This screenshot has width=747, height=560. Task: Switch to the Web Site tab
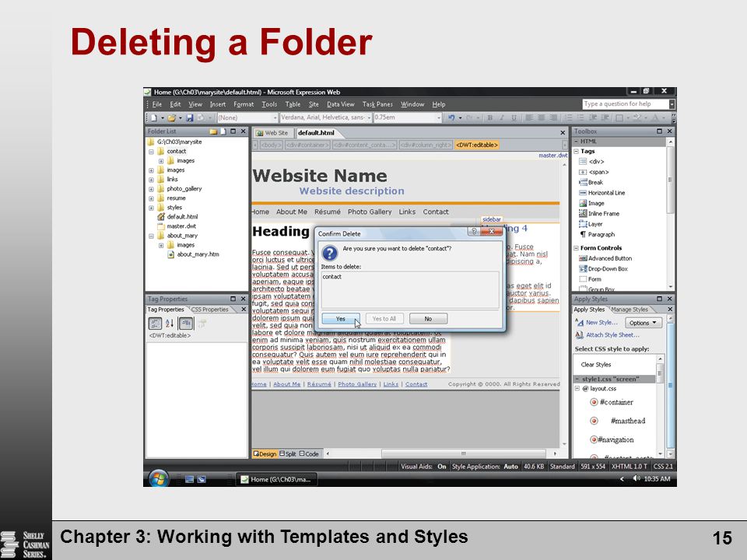272,133
